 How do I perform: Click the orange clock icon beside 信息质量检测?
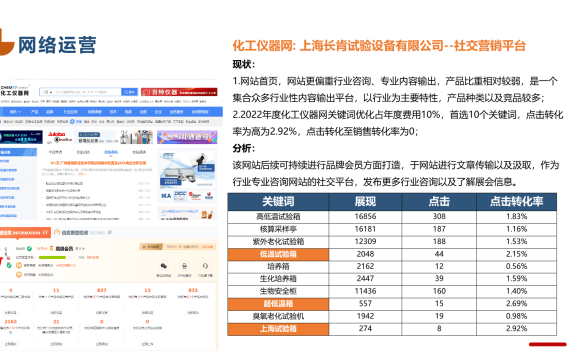coord(57,232)
